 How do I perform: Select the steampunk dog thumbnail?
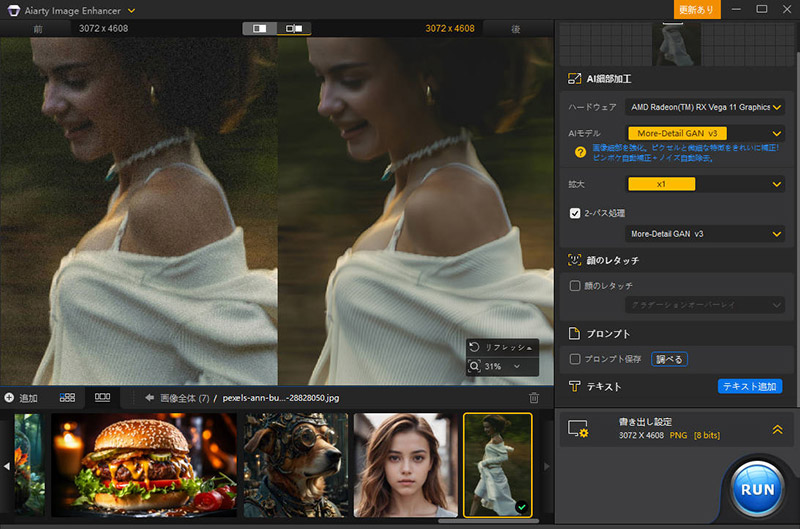point(296,465)
